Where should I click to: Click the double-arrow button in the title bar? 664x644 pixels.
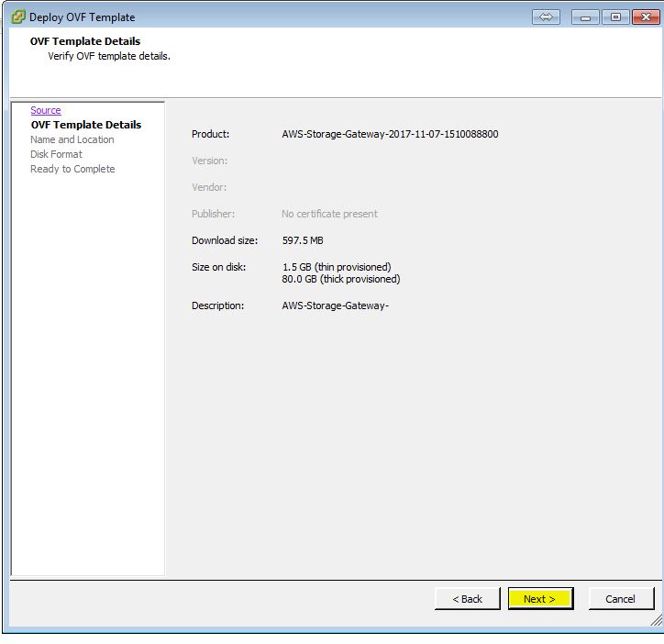(545, 17)
